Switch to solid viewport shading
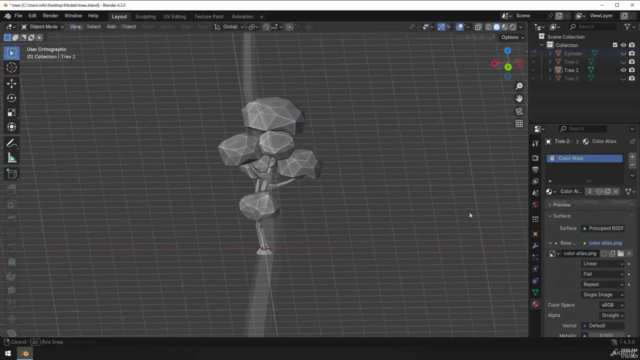This screenshot has height=360, width=640. click(x=496, y=27)
